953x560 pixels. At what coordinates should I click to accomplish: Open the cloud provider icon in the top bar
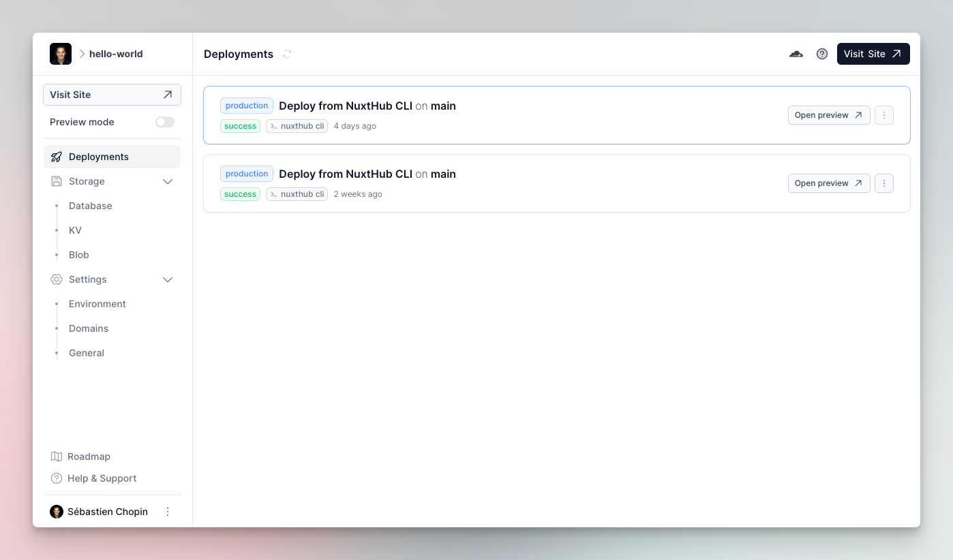pyautogui.click(x=796, y=54)
